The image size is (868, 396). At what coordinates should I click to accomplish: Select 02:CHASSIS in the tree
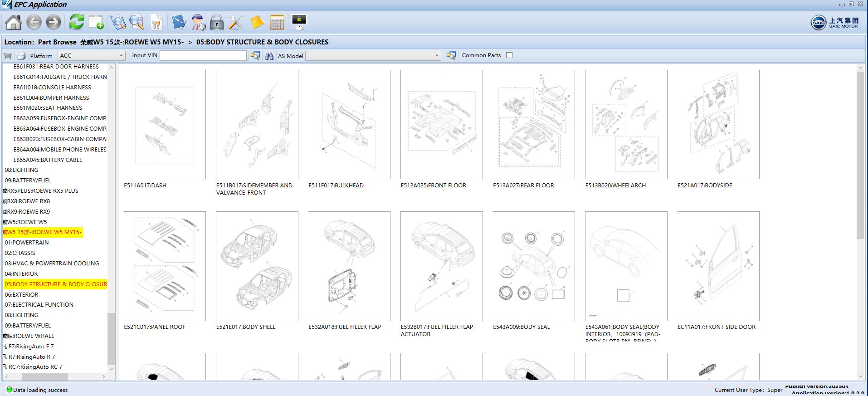click(x=20, y=253)
